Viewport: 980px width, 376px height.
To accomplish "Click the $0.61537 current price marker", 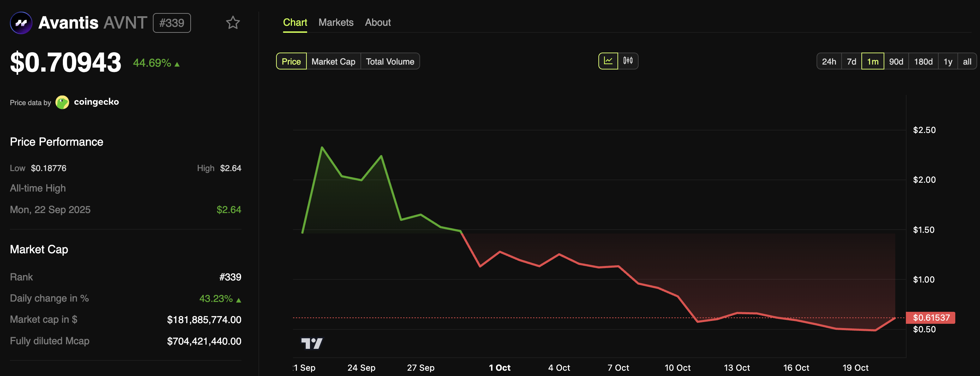I will point(931,317).
